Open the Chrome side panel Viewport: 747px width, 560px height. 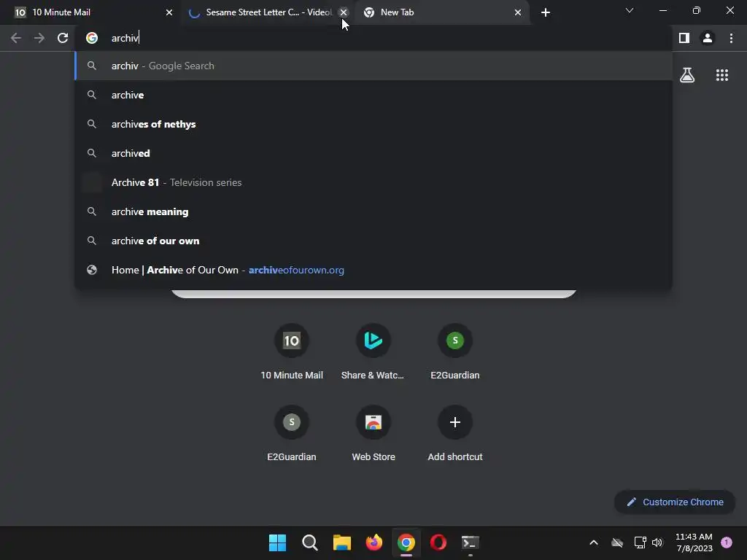684,38
